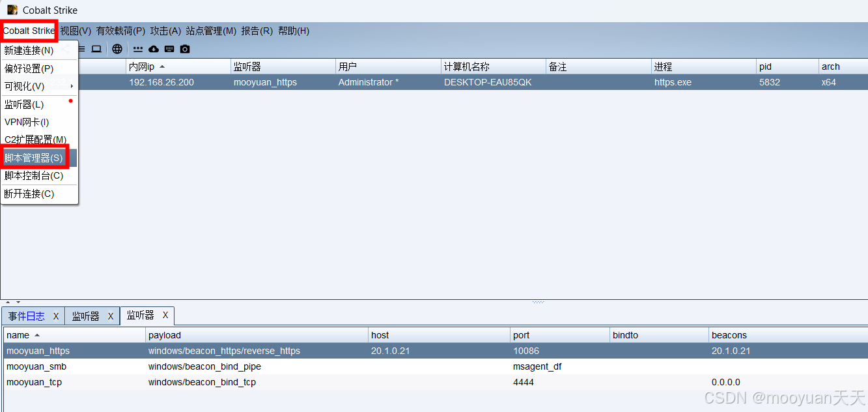Open the 帮助(H) menu
868x412 pixels.
(x=294, y=31)
